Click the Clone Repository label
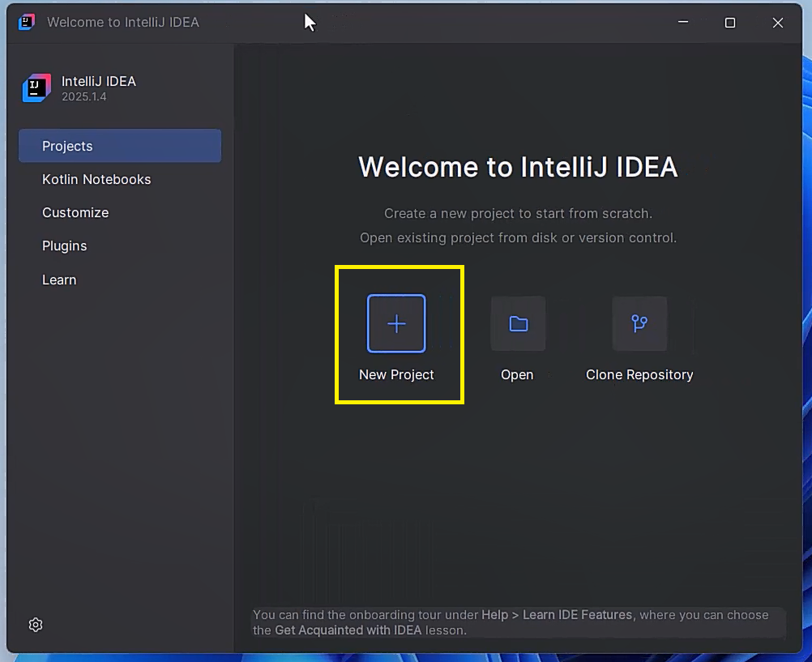 tap(639, 374)
